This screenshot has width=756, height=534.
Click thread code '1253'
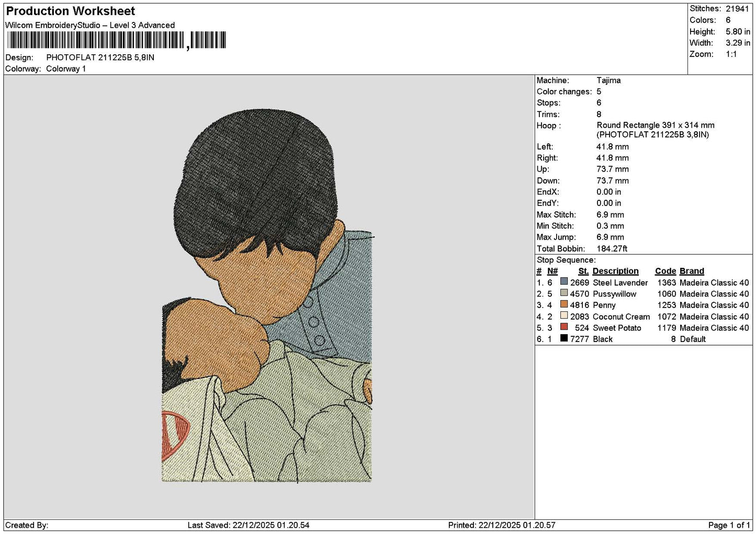click(667, 305)
